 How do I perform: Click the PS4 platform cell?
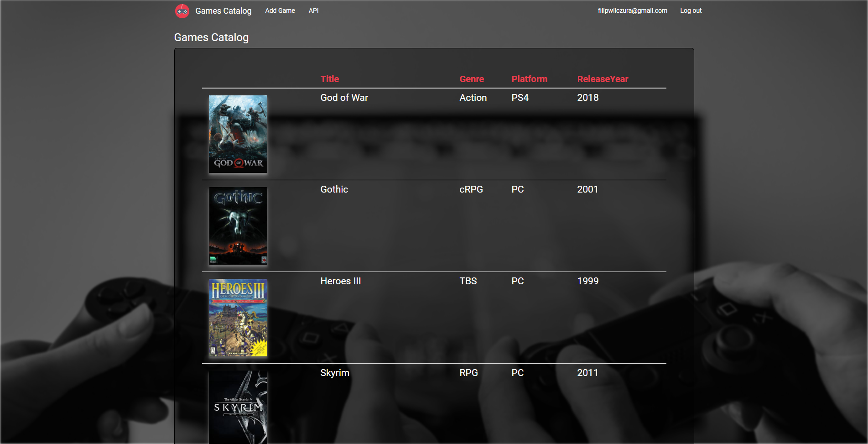click(x=520, y=98)
